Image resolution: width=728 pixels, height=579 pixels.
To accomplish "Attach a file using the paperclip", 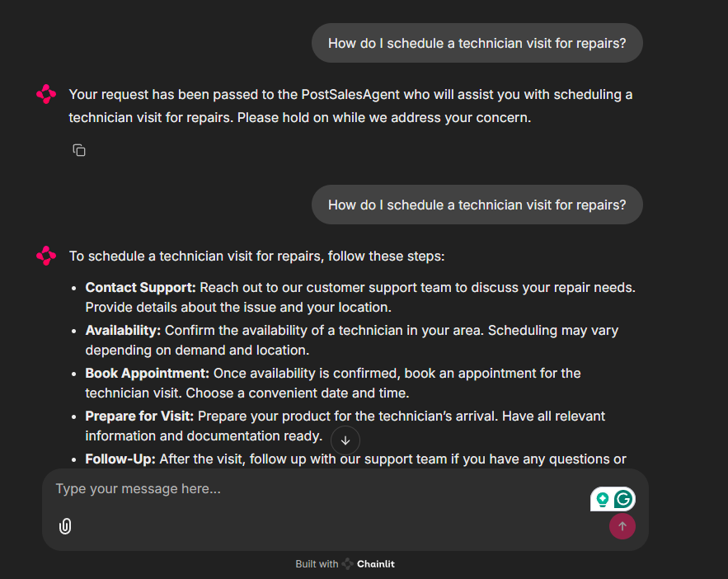I will click(65, 526).
